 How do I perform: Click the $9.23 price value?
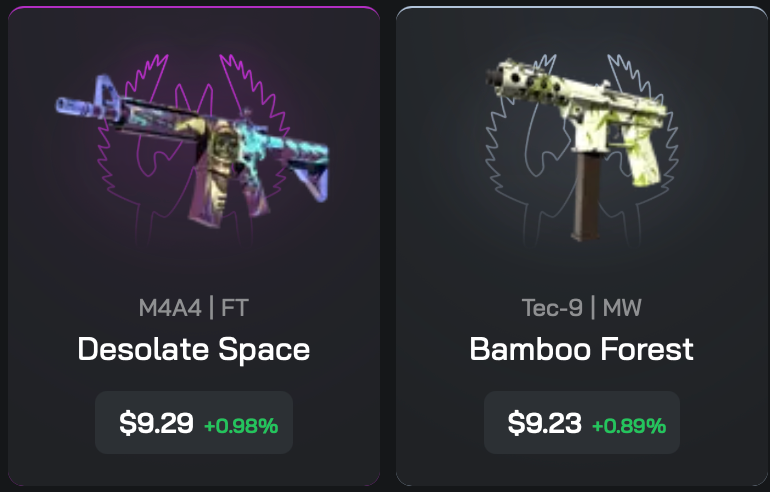click(x=544, y=423)
